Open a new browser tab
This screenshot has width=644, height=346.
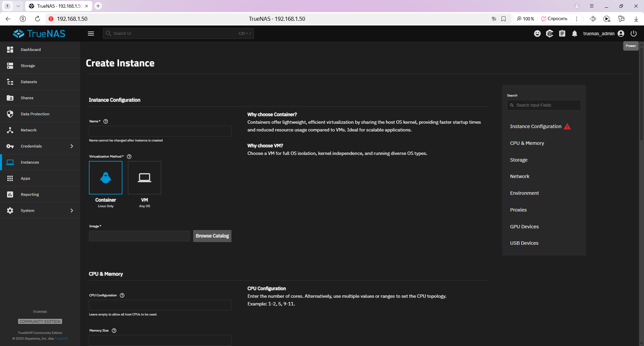pyautogui.click(x=98, y=6)
